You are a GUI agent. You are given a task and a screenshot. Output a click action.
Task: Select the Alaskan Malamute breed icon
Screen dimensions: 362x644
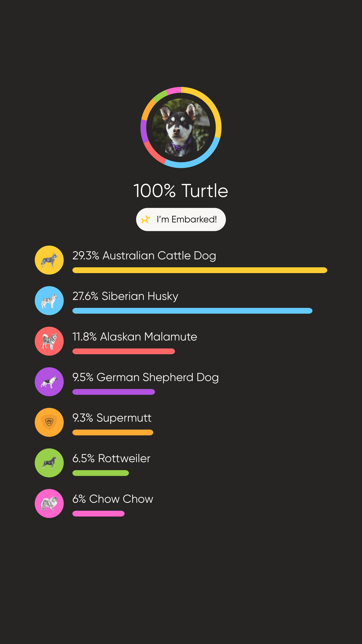[49, 341]
